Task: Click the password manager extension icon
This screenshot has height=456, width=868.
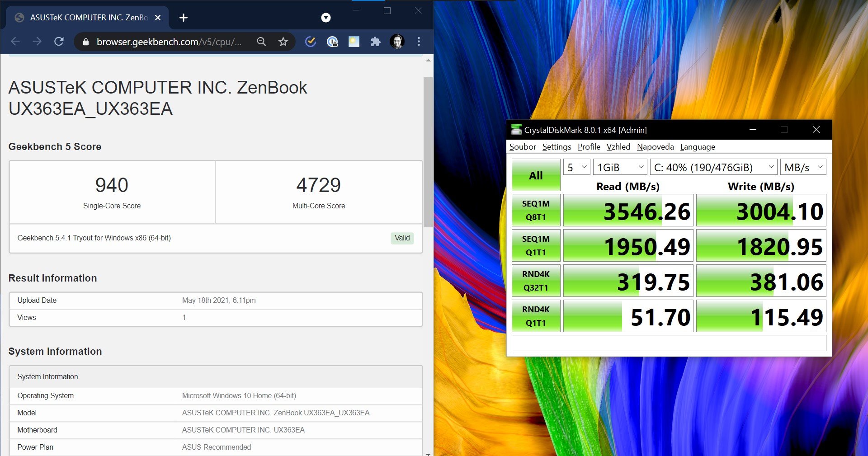Action: tap(332, 42)
